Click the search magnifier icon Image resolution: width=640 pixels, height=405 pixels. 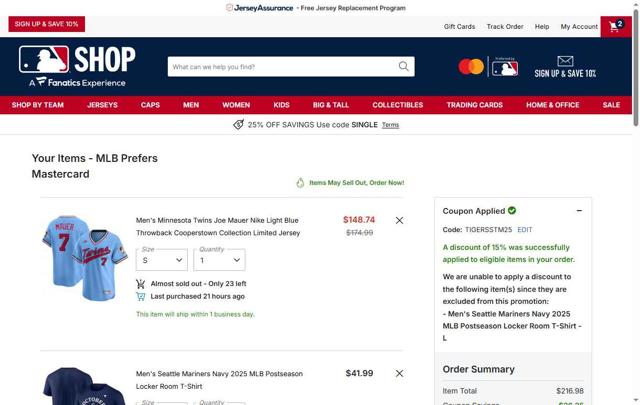[404, 66]
